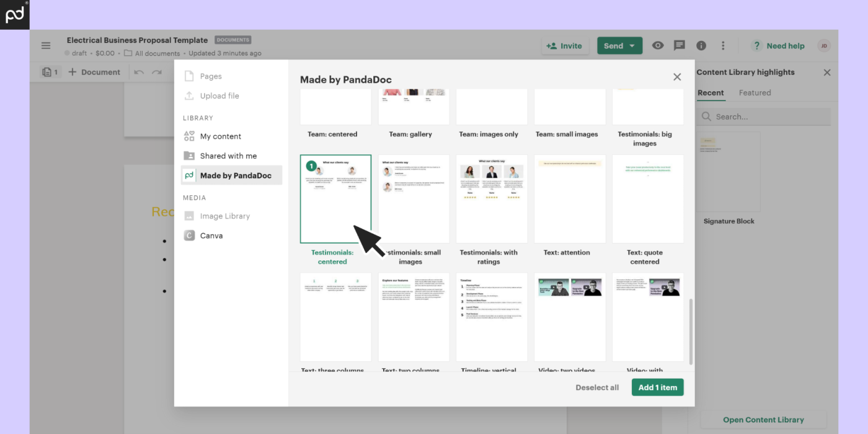Click the Deselect all link
Image resolution: width=868 pixels, height=434 pixels.
point(596,387)
